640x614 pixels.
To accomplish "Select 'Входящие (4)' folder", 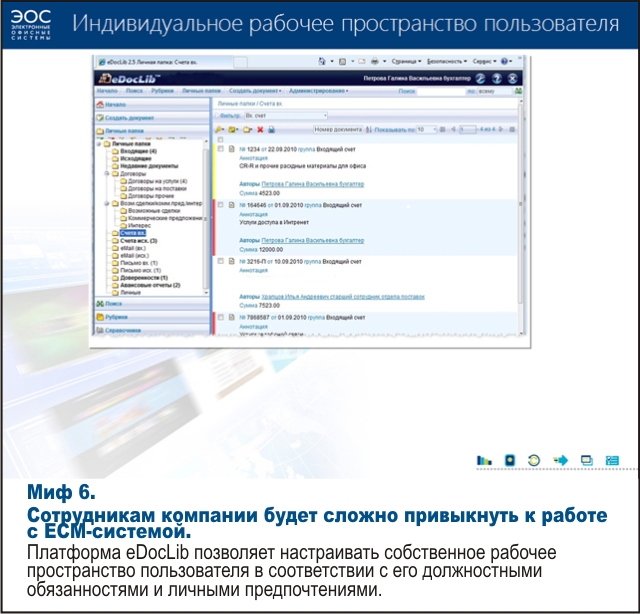I will pos(138,151).
